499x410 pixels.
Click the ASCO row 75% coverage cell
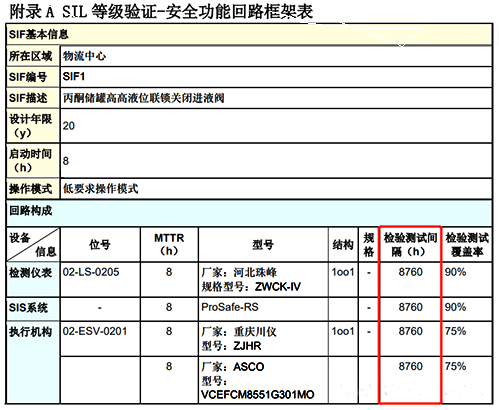(467, 380)
